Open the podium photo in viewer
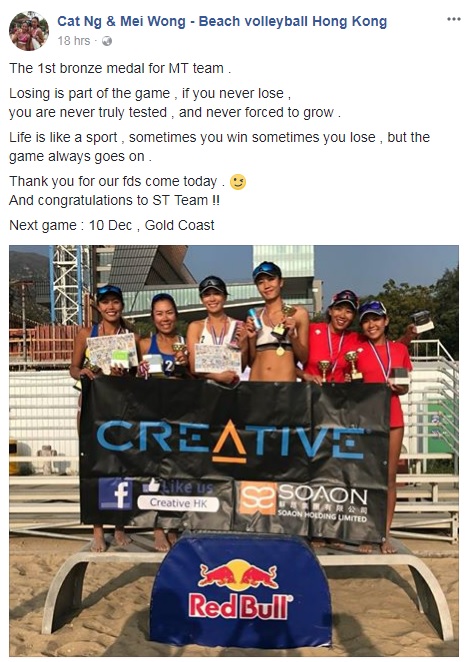This screenshot has height=662, width=468. pos(234,451)
